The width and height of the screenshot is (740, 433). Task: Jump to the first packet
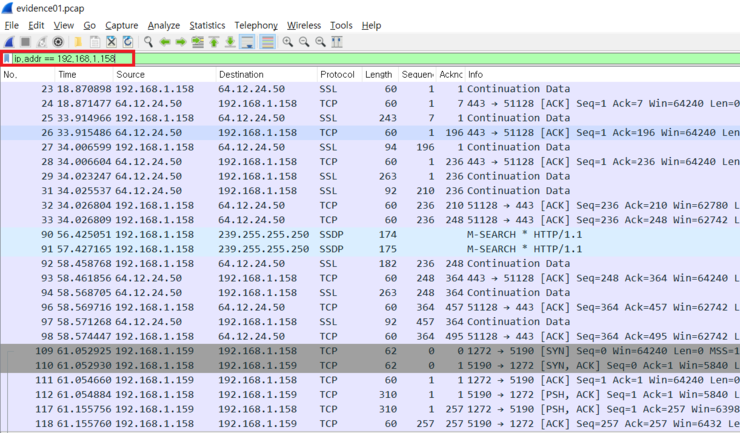(x=214, y=42)
